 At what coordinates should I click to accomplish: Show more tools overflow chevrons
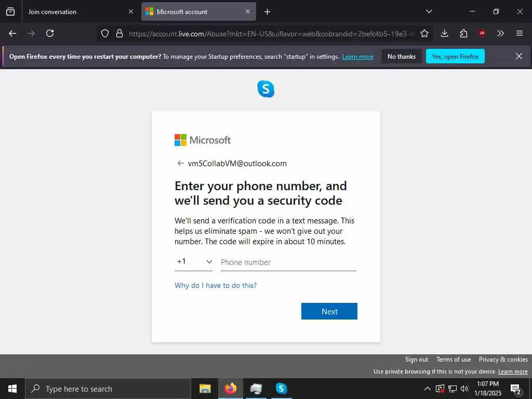[500, 33]
